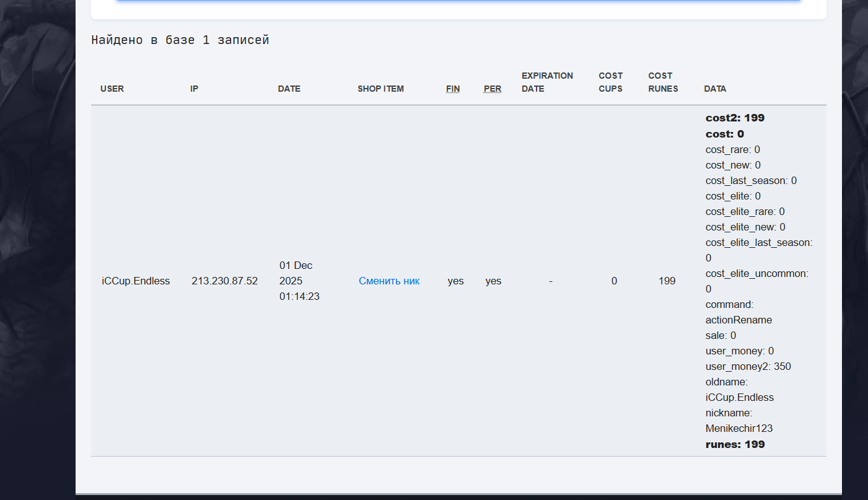Click the 'yes' value in PER column
868x500 pixels.
click(493, 281)
